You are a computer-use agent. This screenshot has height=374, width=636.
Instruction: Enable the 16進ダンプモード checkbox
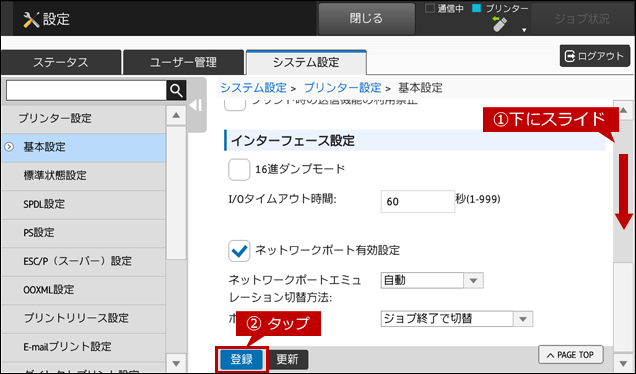[x=239, y=169]
